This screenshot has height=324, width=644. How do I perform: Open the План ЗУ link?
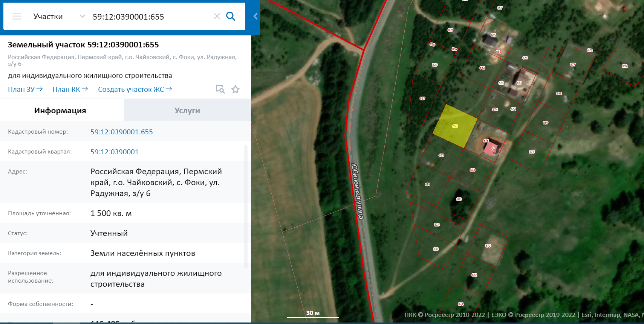[x=25, y=89]
